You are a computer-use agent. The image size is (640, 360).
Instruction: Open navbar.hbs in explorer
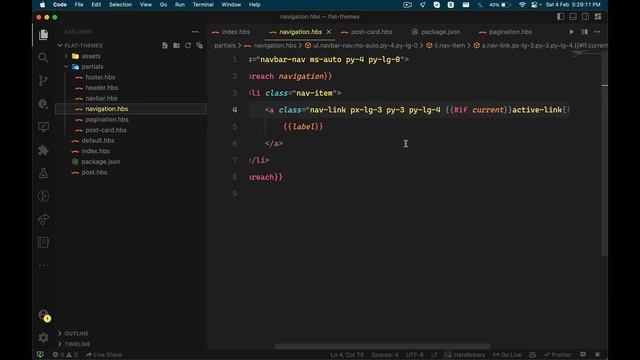[x=101, y=98]
